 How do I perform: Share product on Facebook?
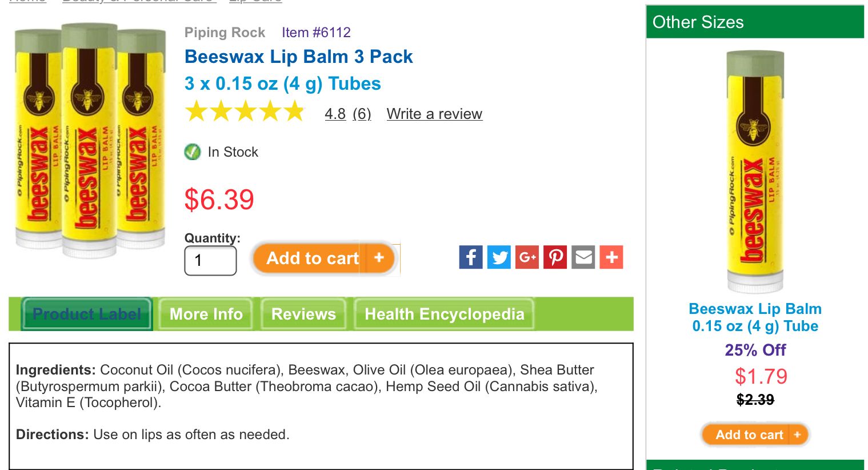pos(470,257)
